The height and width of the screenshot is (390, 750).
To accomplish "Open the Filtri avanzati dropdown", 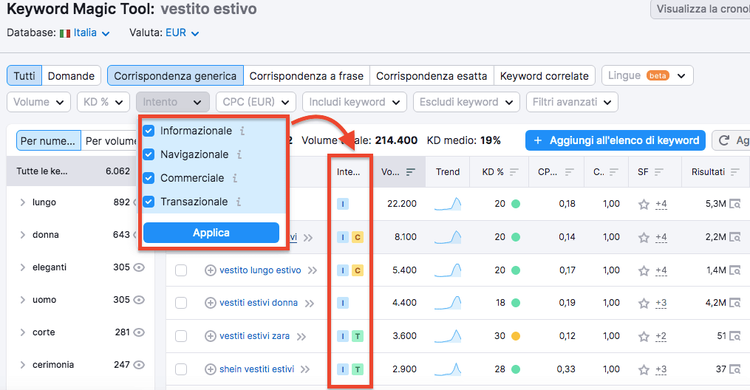I will [572, 102].
